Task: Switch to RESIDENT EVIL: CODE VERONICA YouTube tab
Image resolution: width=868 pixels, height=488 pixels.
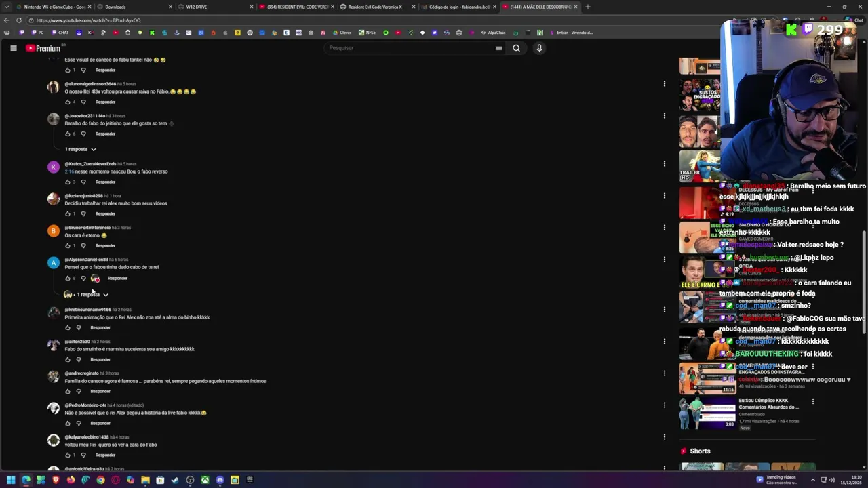Action: coord(296,7)
